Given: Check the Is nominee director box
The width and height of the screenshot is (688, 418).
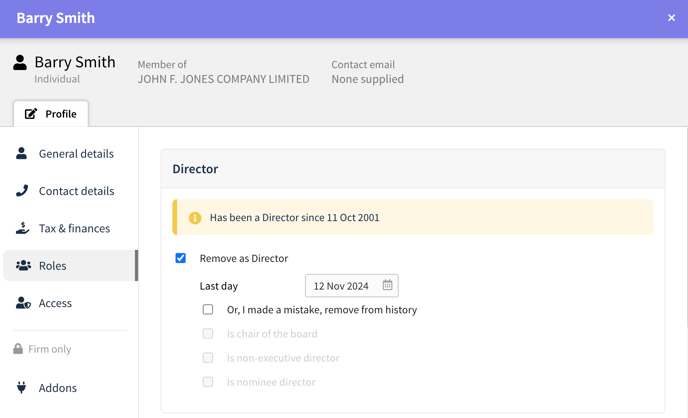Looking at the screenshot, I should pos(208,382).
